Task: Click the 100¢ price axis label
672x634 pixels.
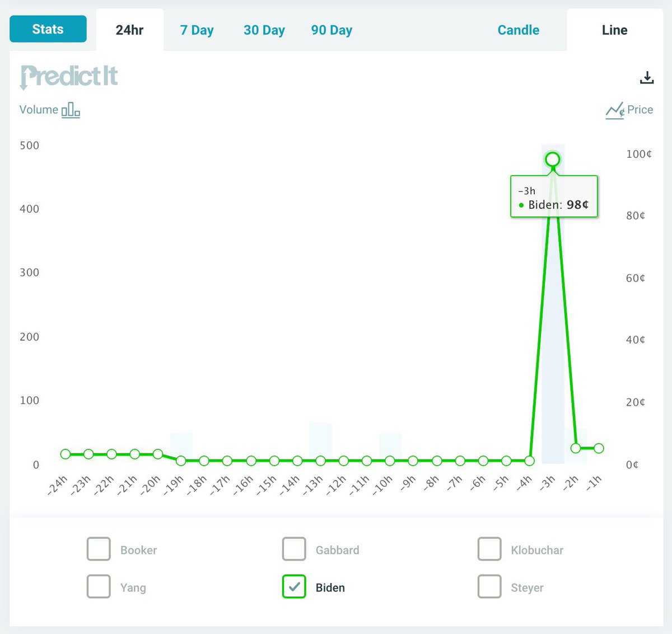Action: [x=639, y=154]
